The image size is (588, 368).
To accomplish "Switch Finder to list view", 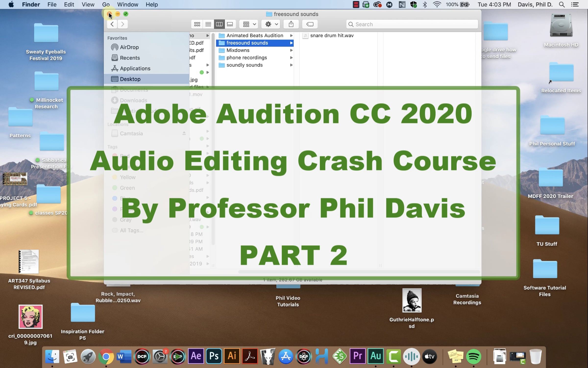I will (x=208, y=24).
